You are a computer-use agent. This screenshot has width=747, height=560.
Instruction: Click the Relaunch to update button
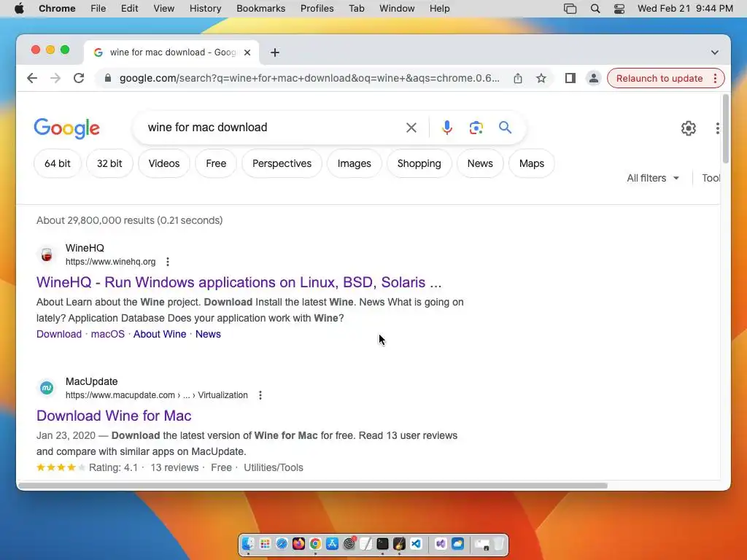click(x=659, y=78)
